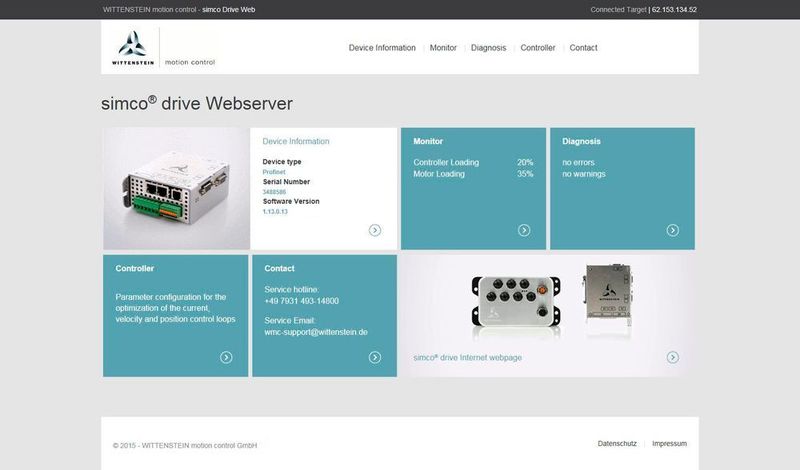Open the Datenschutz footer link
This screenshot has height=470, width=800.
617,443
